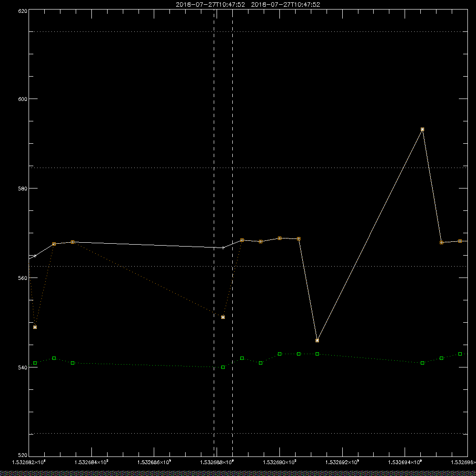Click the left vertical dashed marker line
Screen dimensions: 476x476
(214, 233)
